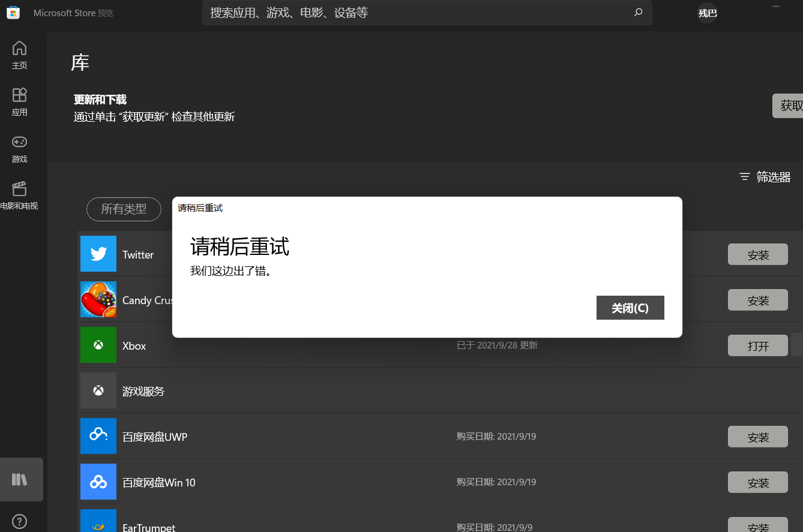
Task: Select the All types (所有类型) chip
Action: tap(124, 209)
